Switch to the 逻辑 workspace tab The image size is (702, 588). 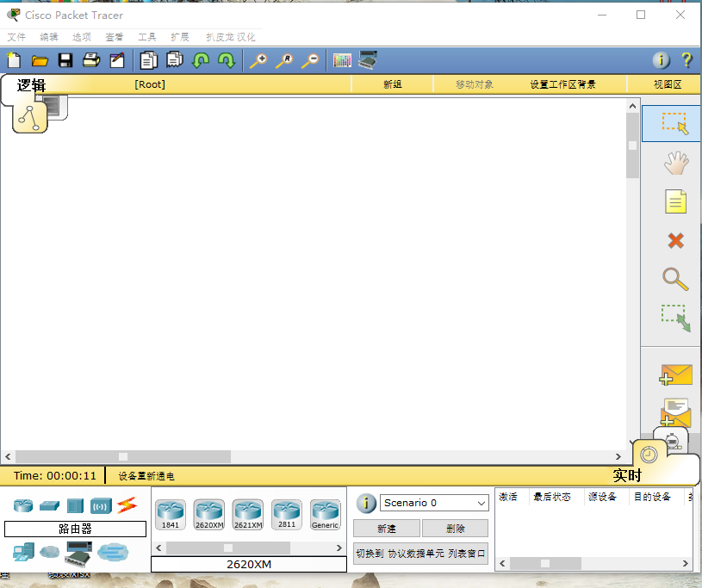(x=31, y=85)
